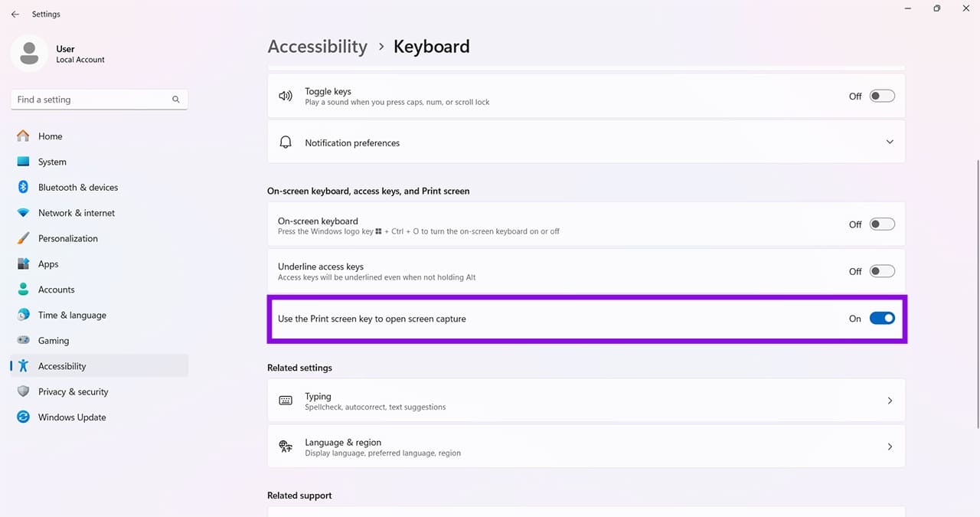
Task: Enable the On-screen keyboard toggle
Action: pos(882,224)
